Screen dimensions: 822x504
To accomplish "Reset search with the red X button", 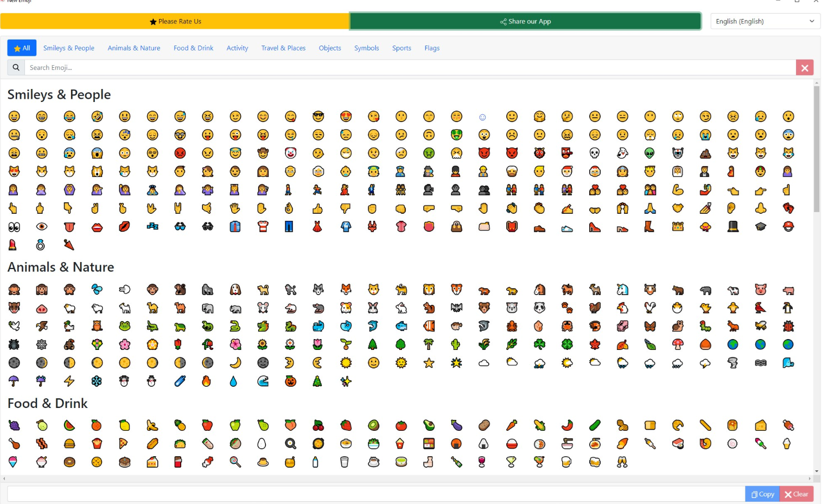I will (805, 67).
